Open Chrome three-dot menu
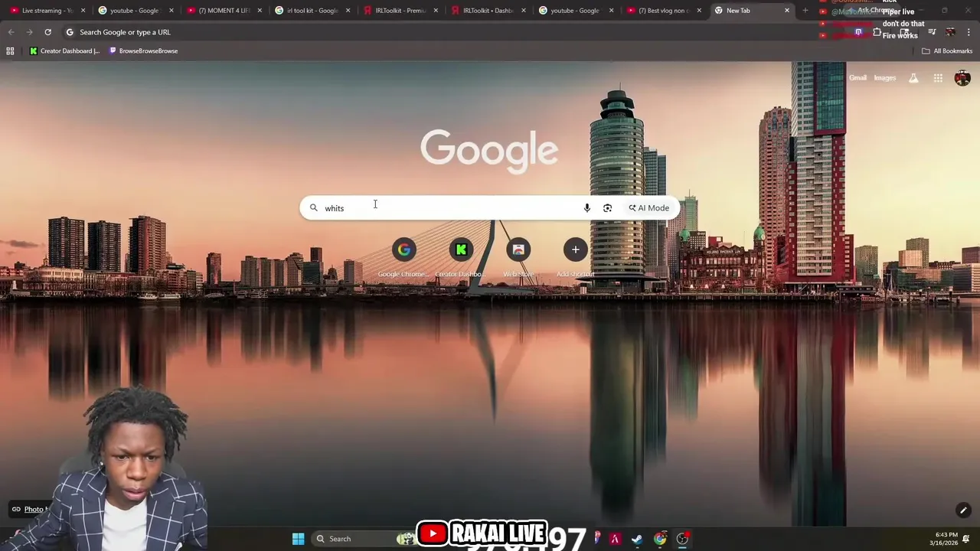This screenshot has height=551, width=980. point(969,32)
